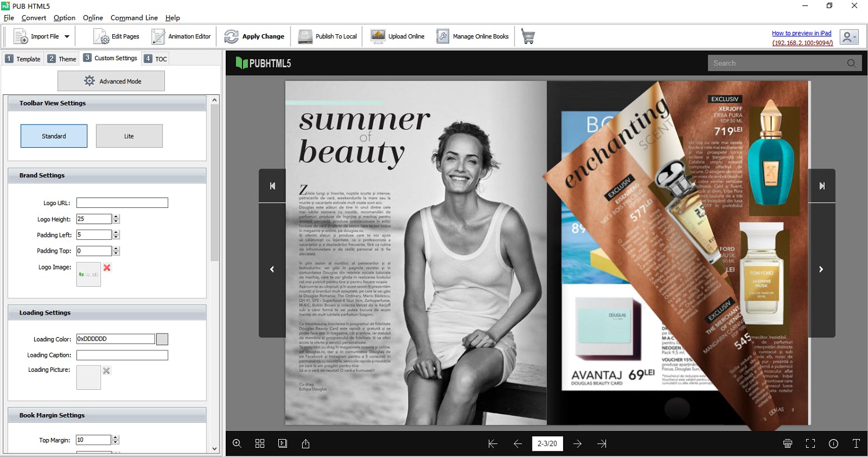This screenshot has width=868, height=457.
Task: Jump to last page using side arrow
Action: tap(822, 185)
